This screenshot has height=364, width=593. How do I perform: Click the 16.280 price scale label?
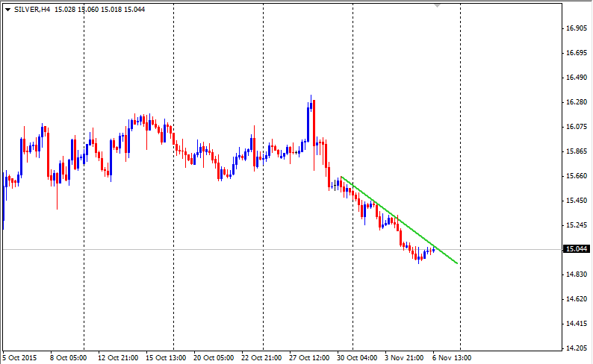[577, 102]
